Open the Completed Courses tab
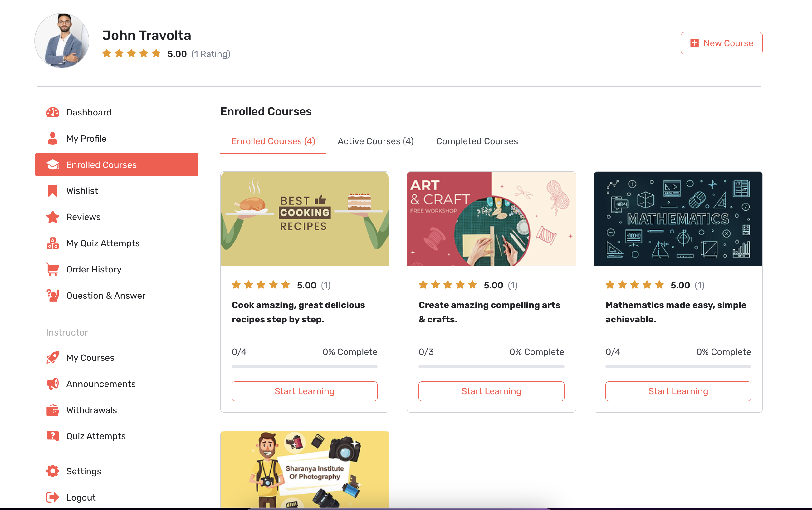 point(477,141)
